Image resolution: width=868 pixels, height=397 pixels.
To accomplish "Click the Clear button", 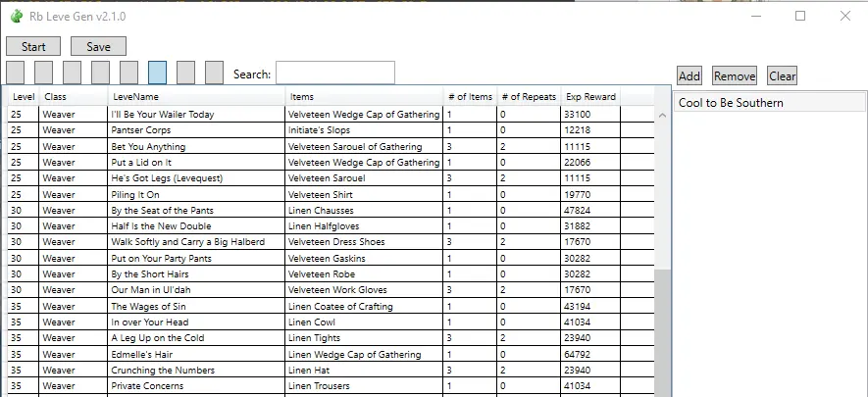I will [x=783, y=75].
